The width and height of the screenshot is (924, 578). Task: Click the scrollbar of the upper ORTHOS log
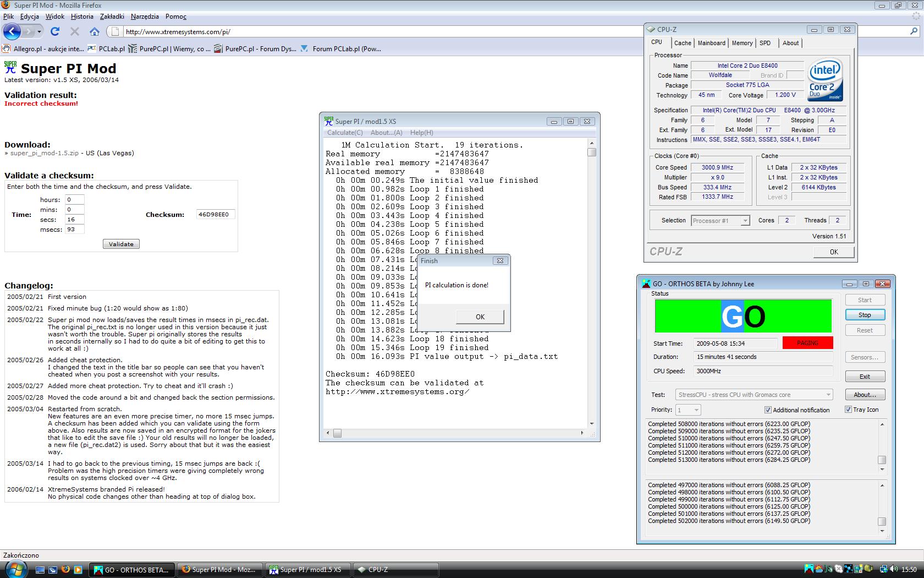click(882, 446)
